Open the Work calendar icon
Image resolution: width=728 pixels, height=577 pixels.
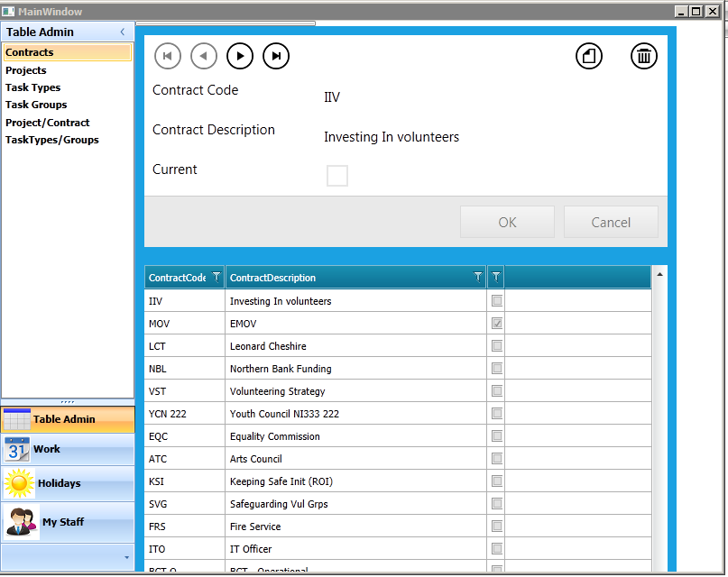18,449
